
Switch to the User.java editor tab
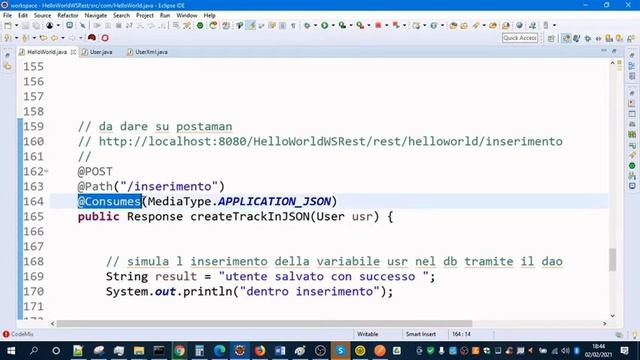point(97,52)
